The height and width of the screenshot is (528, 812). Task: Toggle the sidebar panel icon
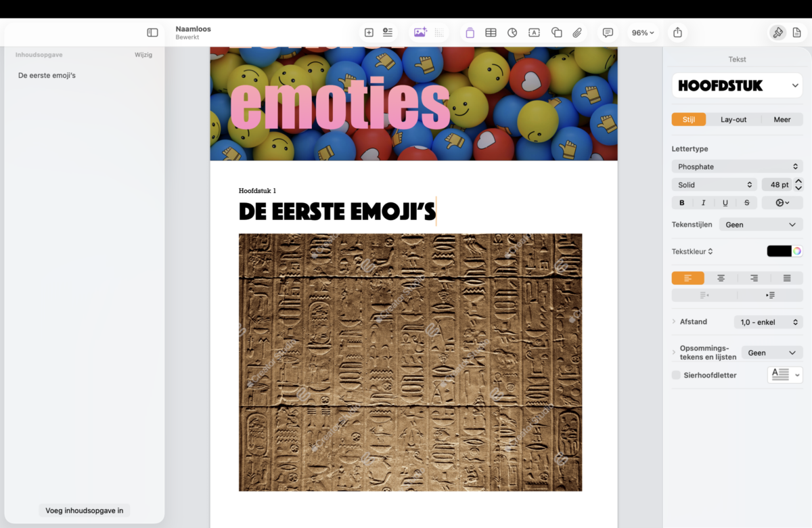(152, 32)
